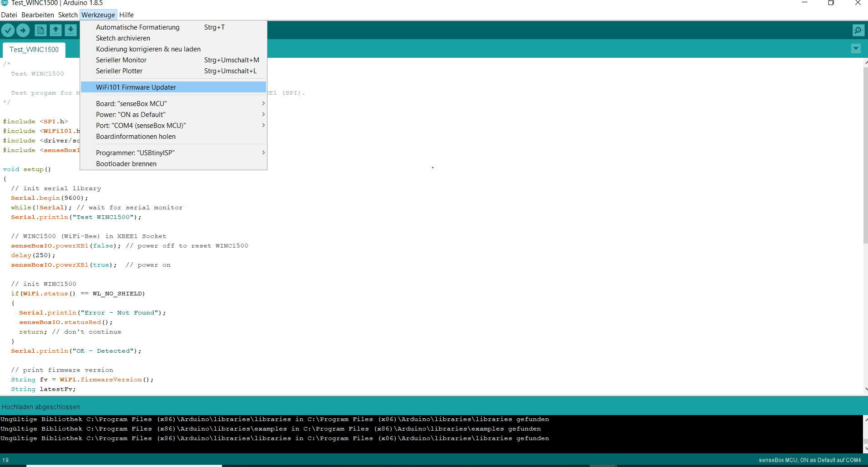The width and height of the screenshot is (868, 467).
Task: Launch WiFi101 Firmware Updater
Action: point(173,87)
